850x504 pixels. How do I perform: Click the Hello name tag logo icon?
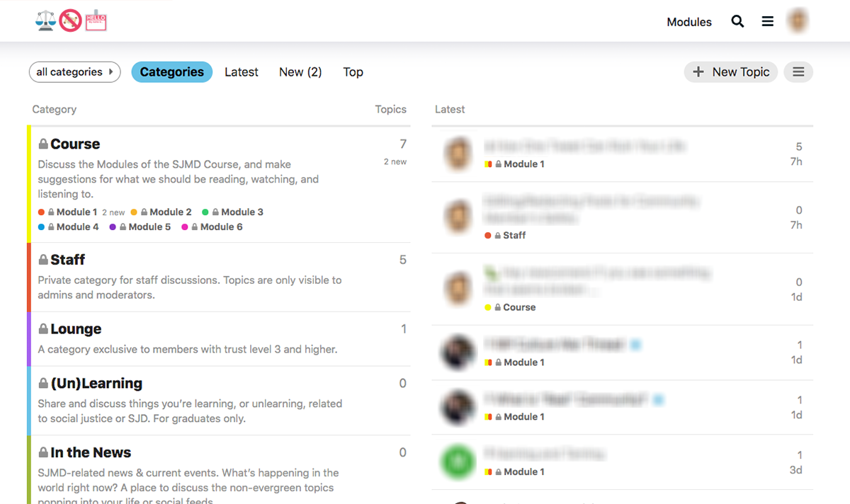[x=96, y=21]
